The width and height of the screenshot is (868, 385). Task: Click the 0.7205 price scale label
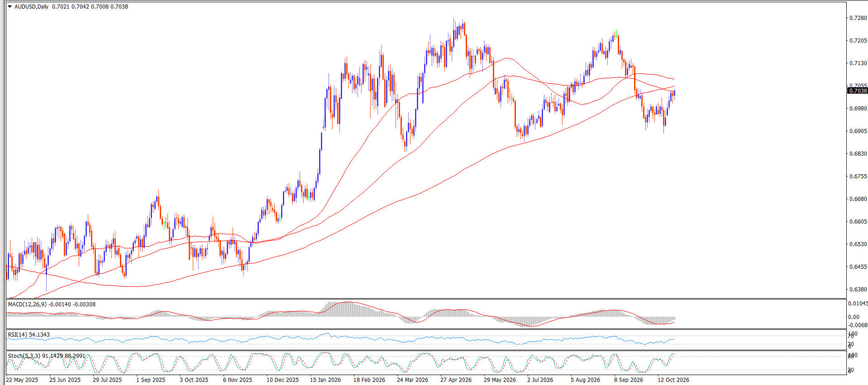858,41
